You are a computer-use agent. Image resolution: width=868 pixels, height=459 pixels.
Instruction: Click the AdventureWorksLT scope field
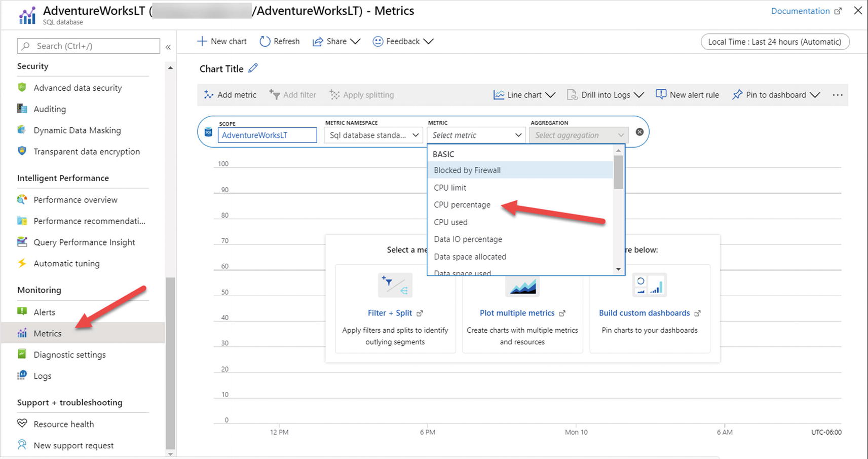tap(268, 135)
